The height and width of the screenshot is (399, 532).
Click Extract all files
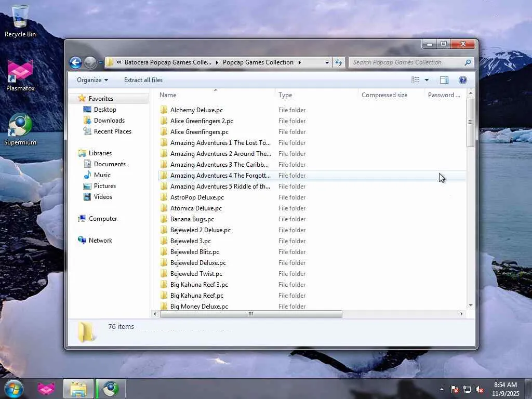pos(143,79)
